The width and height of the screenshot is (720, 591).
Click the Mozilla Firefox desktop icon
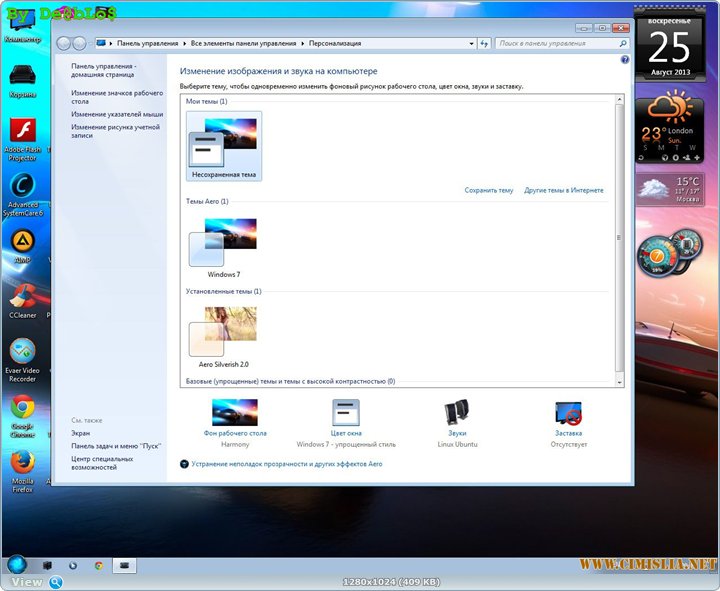click(22, 464)
